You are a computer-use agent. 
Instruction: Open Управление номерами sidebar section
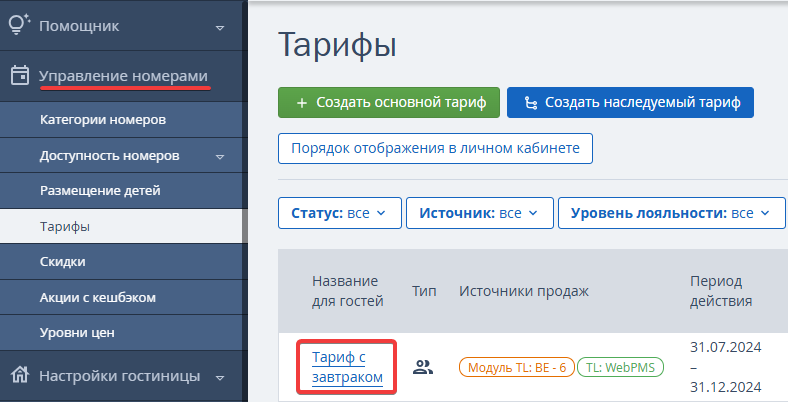click(x=123, y=76)
